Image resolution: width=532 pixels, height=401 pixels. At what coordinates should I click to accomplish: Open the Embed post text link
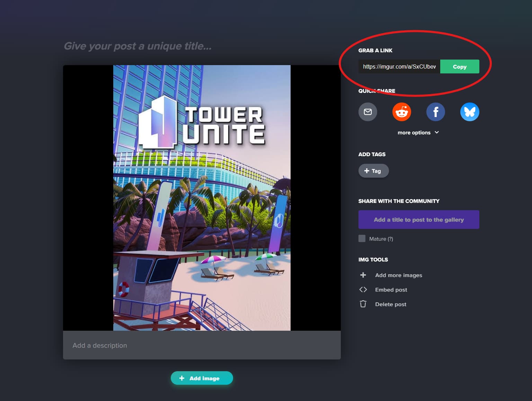(x=391, y=290)
